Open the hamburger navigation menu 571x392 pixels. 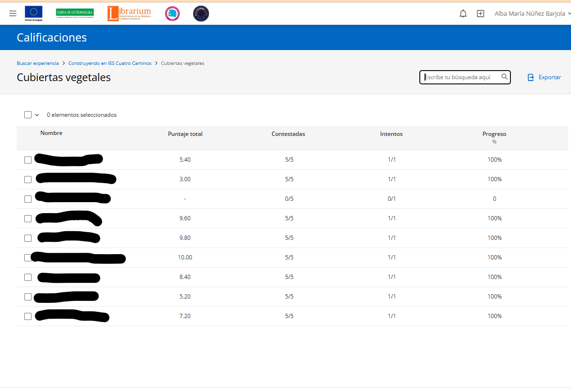pyautogui.click(x=13, y=13)
